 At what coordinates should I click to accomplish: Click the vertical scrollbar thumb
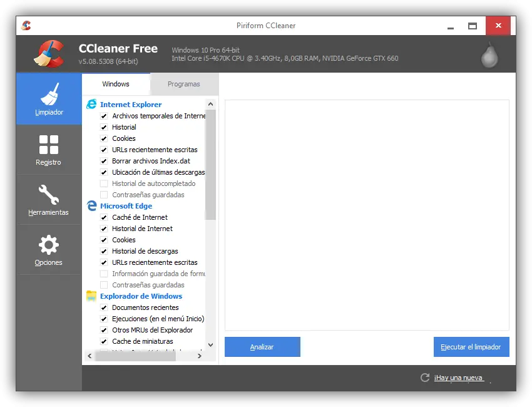[210, 164]
